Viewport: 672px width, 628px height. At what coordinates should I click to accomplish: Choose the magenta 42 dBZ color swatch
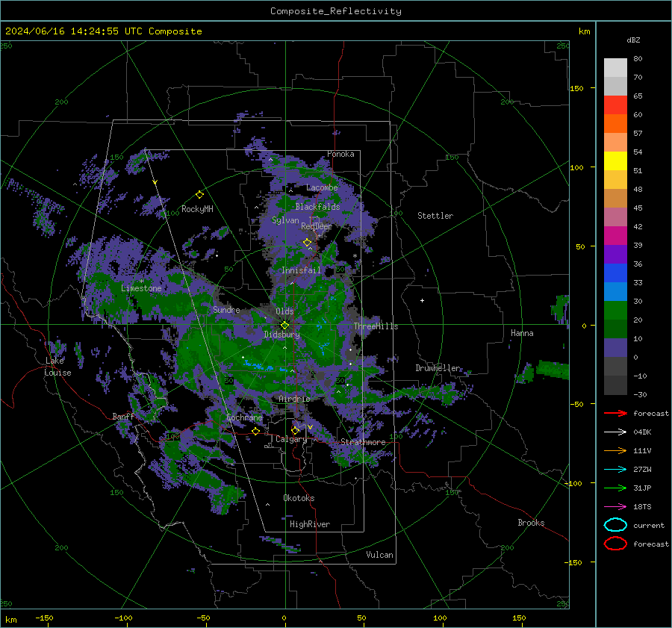click(x=615, y=235)
